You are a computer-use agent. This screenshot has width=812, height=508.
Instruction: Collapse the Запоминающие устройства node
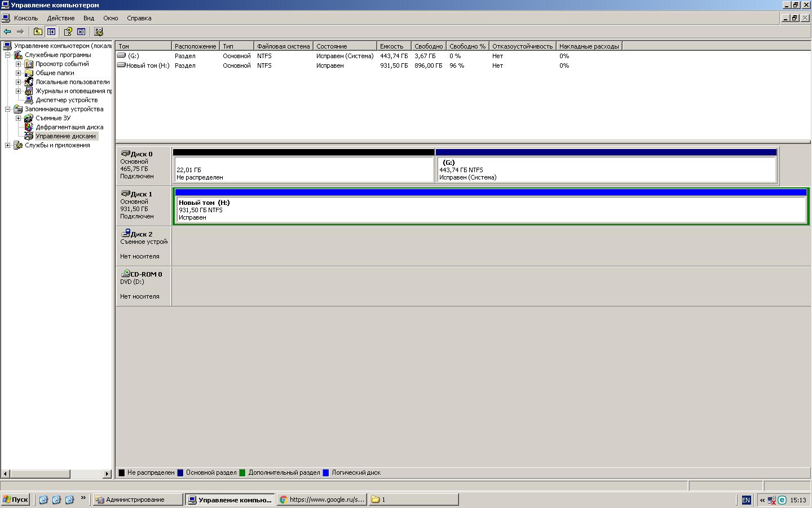(x=8, y=109)
